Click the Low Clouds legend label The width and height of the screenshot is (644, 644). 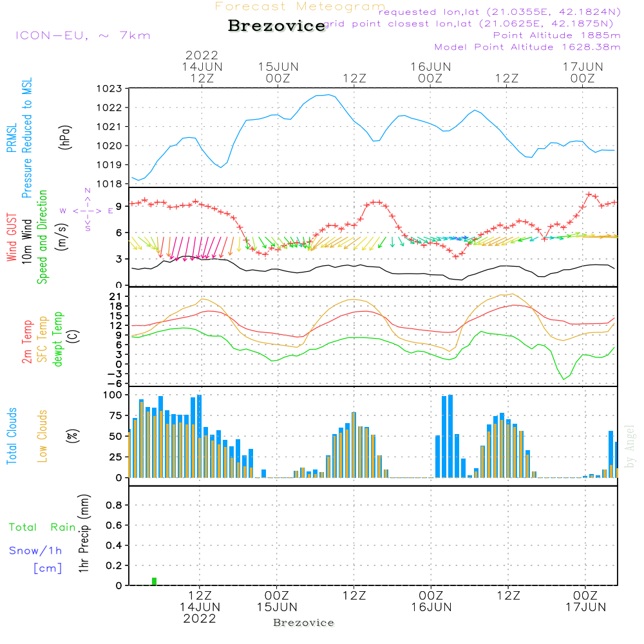click(x=43, y=436)
